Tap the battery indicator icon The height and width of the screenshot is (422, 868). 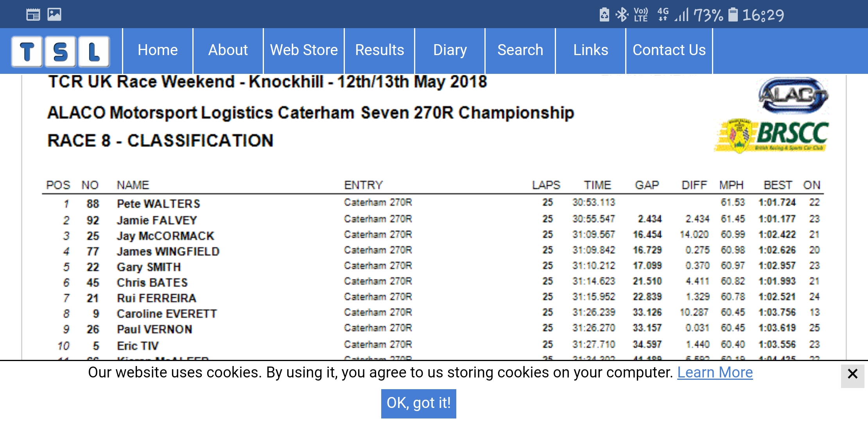[x=733, y=15]
